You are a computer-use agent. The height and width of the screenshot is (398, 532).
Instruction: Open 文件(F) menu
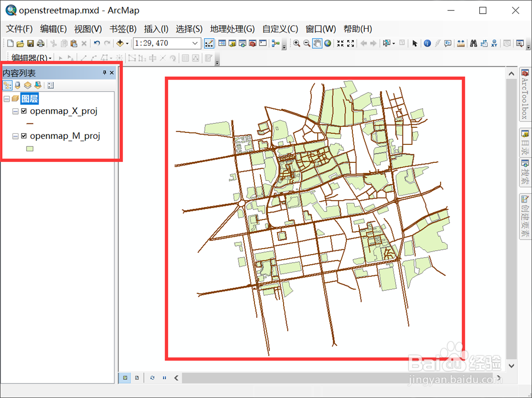click(20, 29)
